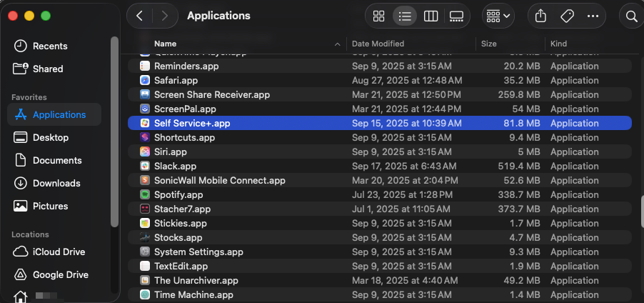
Task: Click the TextEdit.app icon
Action: point(144,266)
